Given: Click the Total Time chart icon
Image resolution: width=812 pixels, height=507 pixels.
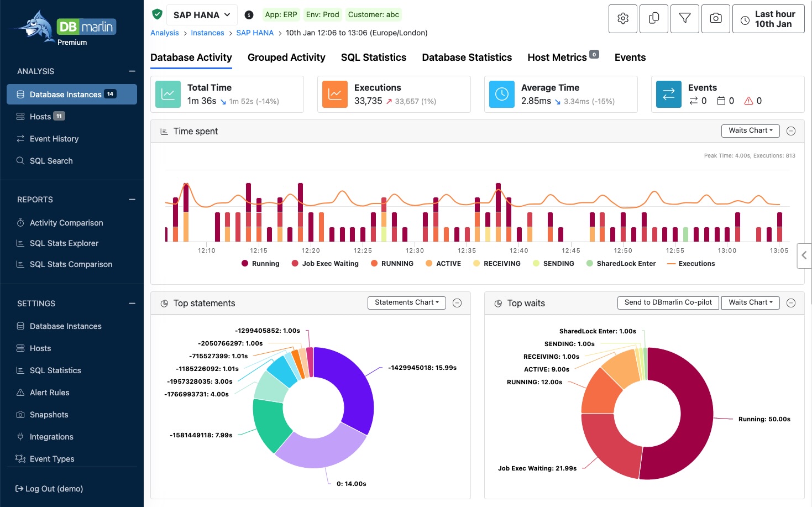Looking at the screenshot, I should click(168, 94).
